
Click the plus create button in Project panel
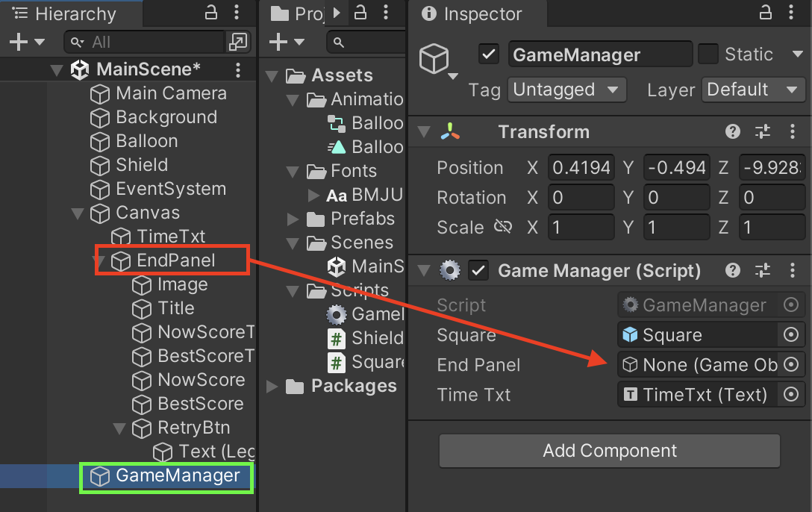click(278, 42)
